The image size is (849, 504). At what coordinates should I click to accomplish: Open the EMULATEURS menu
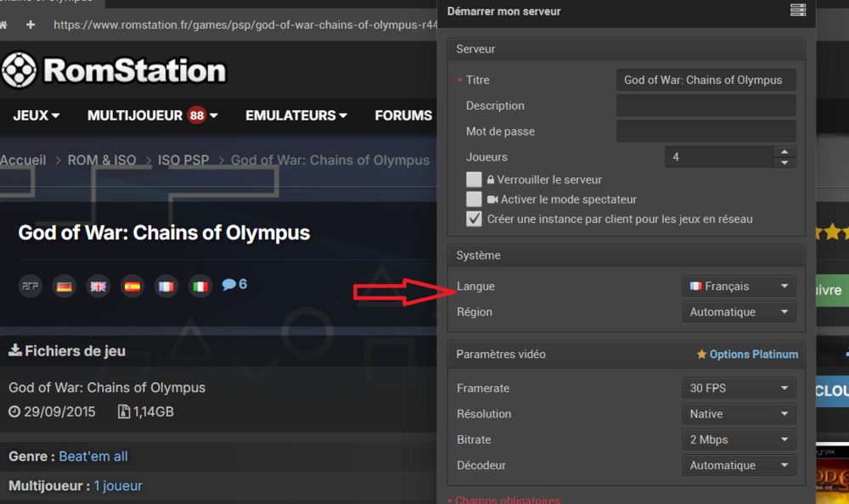[295, 115]
